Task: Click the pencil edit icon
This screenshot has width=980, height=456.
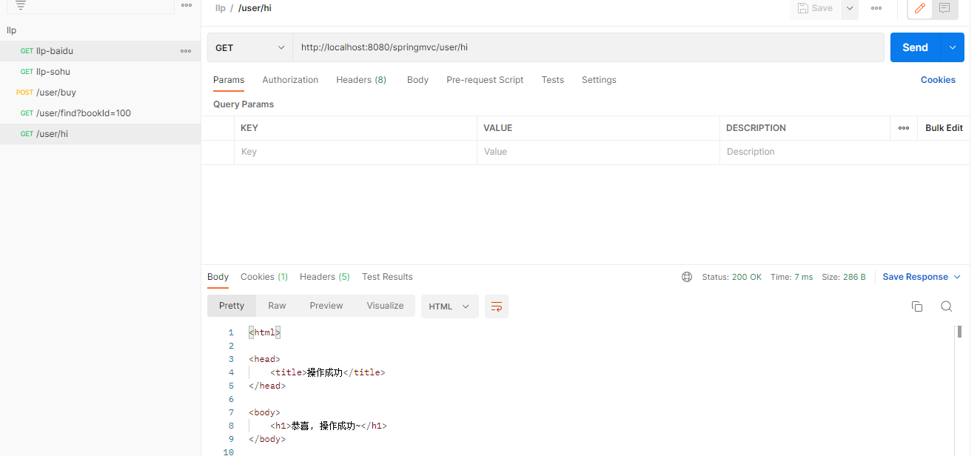Action: pos(920,8)
